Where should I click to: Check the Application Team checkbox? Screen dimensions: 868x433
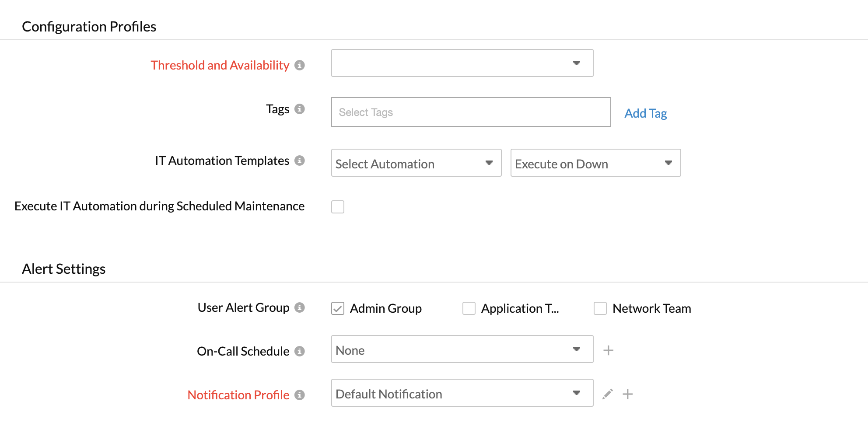click(x=469, y=308)
